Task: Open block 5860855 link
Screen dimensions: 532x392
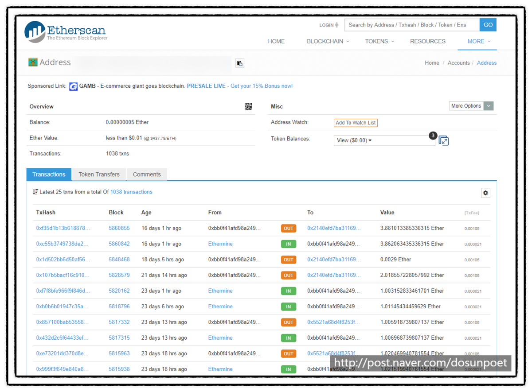Action: pos(119,229)
